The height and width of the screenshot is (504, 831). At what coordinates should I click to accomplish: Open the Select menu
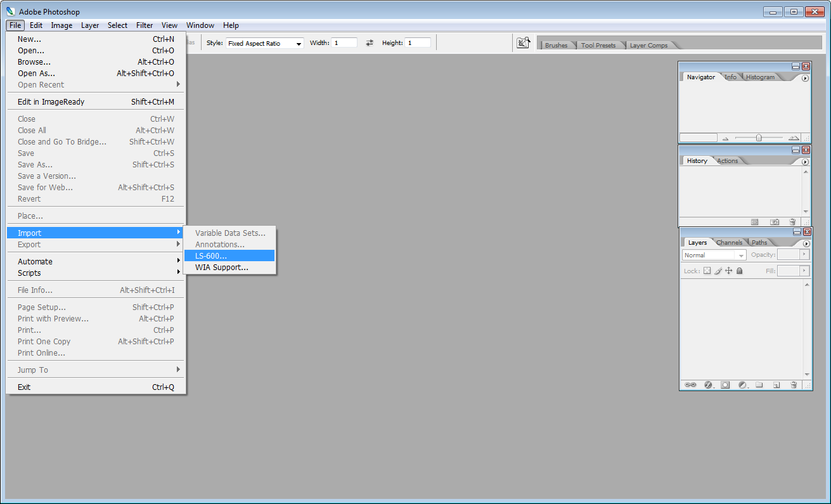(x=117, y=25)
